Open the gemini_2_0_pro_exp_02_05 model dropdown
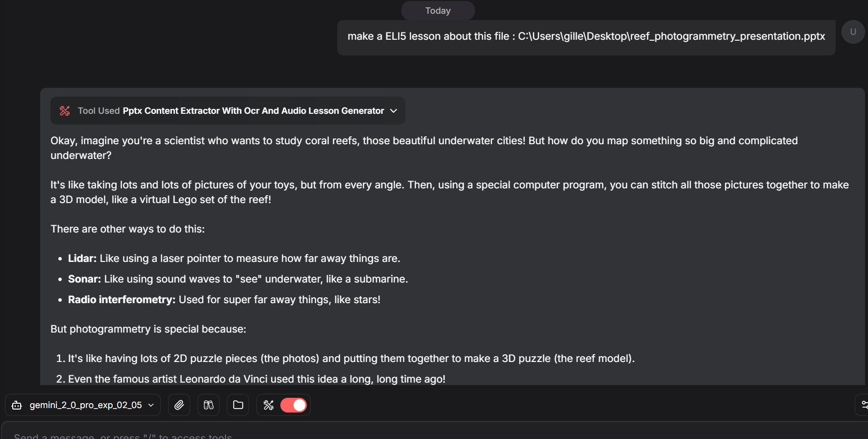This screenshot has height=439, width=868. tap(86, 405)
